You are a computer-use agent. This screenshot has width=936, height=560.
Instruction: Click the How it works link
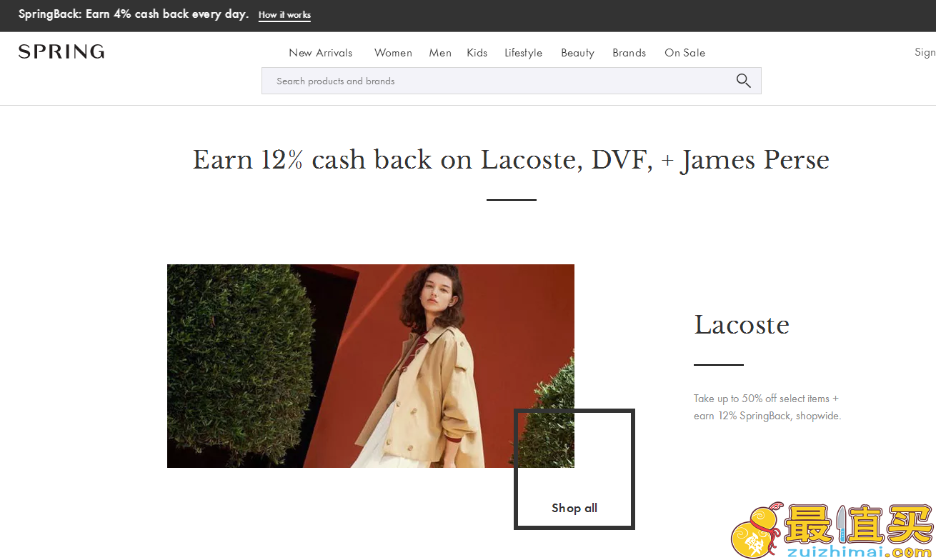284,15
